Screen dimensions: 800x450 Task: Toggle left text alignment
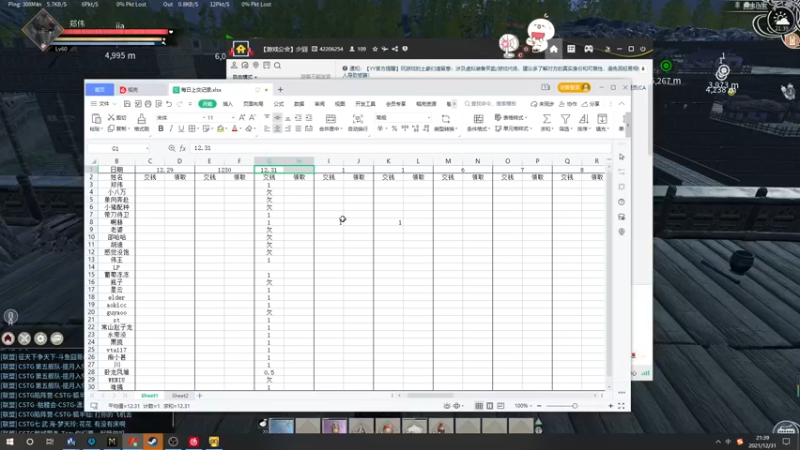click(x=267, y=129)
